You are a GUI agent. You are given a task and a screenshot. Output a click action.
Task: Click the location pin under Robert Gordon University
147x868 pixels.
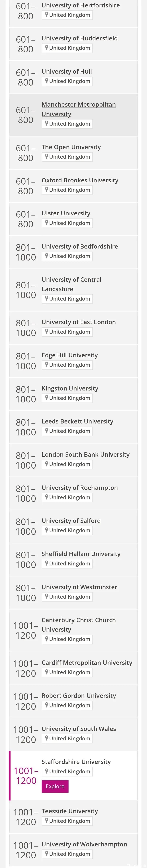[46, 705]
